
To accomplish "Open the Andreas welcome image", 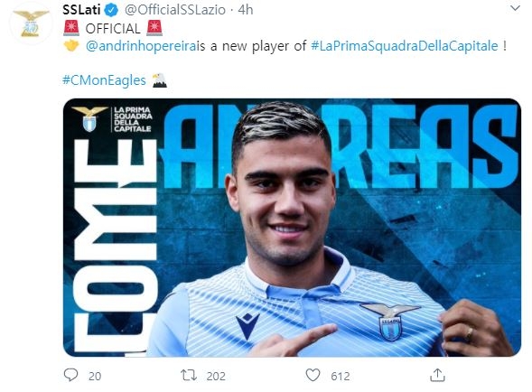I will coord(292,228).
